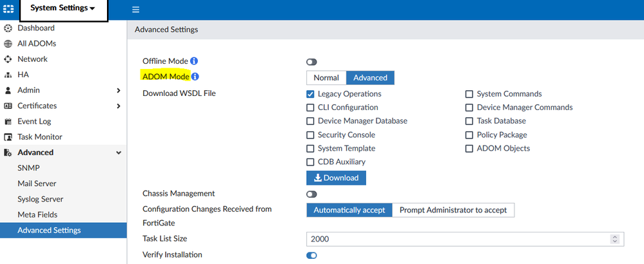Expand the Certificates submenu
The height and width of the screenshot is (264, 644).
point(118,106)
